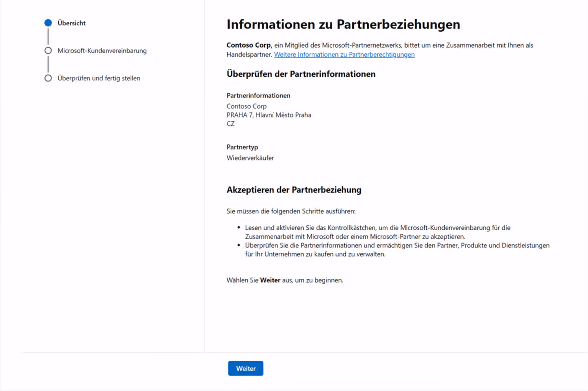This screenshot has height=391, width=588.
Task: Click the bold Contoso Corp name in intro
Action: pyautogui.click(x=248, y=45)
